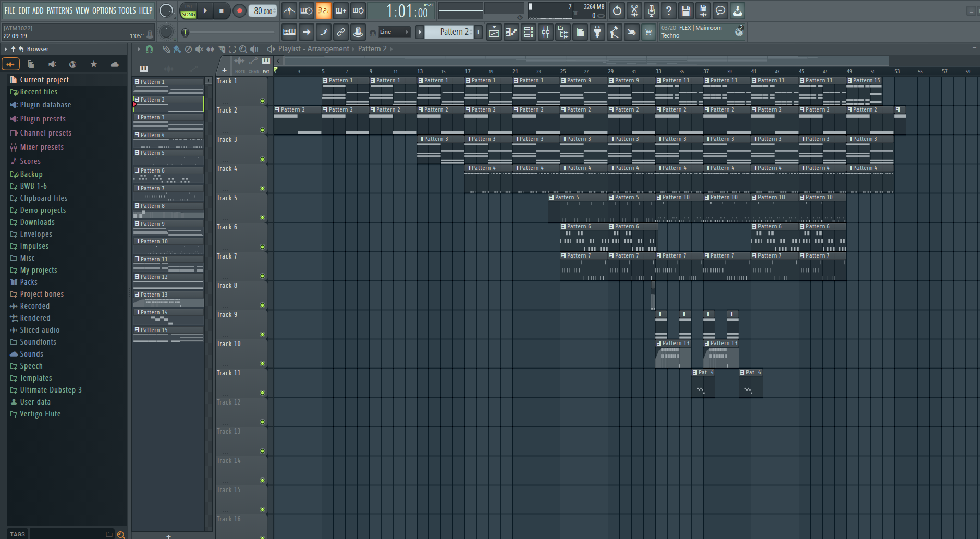
Task: Click the Play button
Action: (x=205, y=10)
